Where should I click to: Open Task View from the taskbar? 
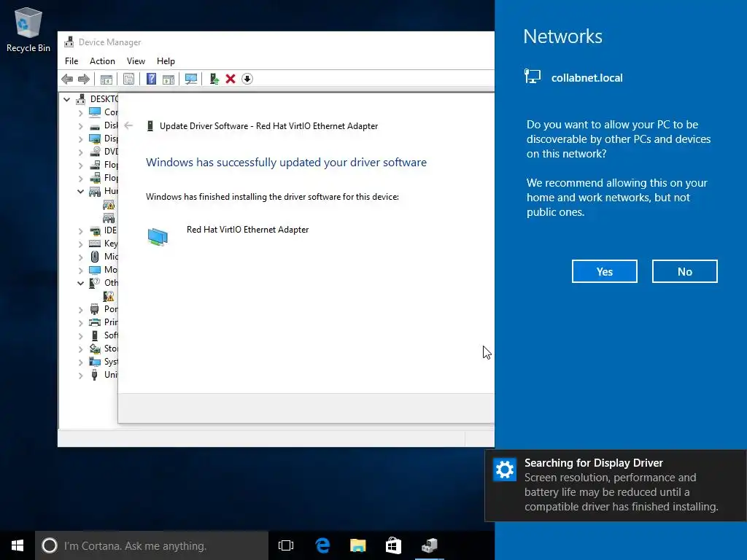pyautogui.click(x=286, y=545)
